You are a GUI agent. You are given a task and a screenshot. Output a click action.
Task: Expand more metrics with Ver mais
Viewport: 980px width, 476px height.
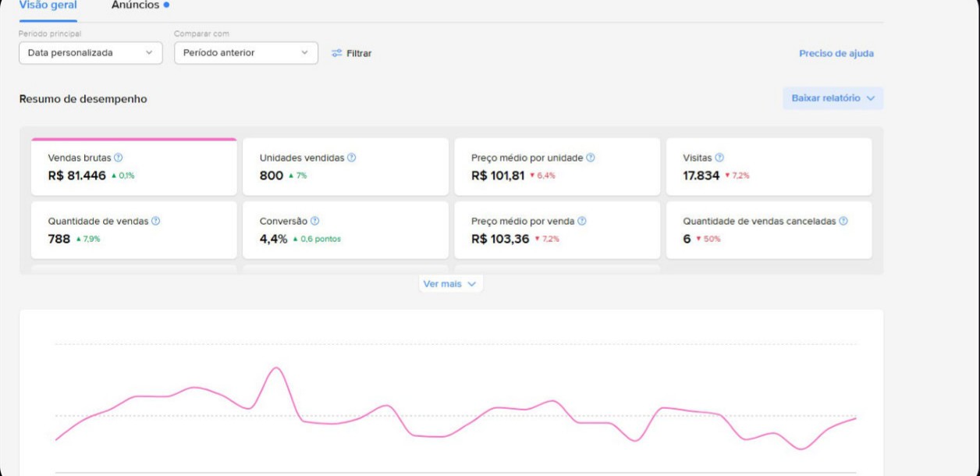coord(450,284)
